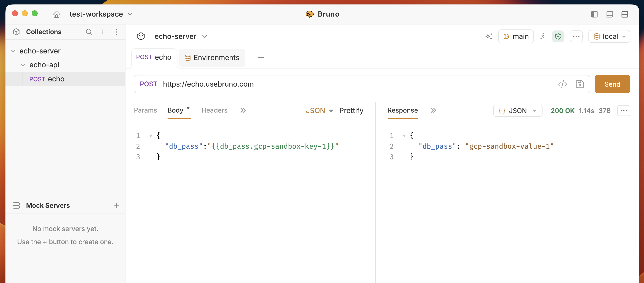The width and height of the screenshot is (644, 283).
Task: Click the macOS yellow minimize button
Action: click(x=25, y=14)
